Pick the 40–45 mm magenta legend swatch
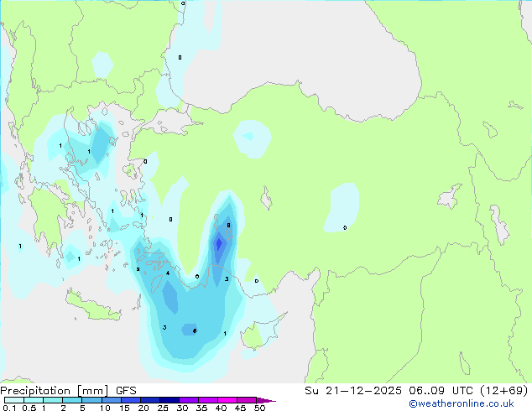Image resolution: width=532 pixels, height=411 pixels. coord(227,400)
